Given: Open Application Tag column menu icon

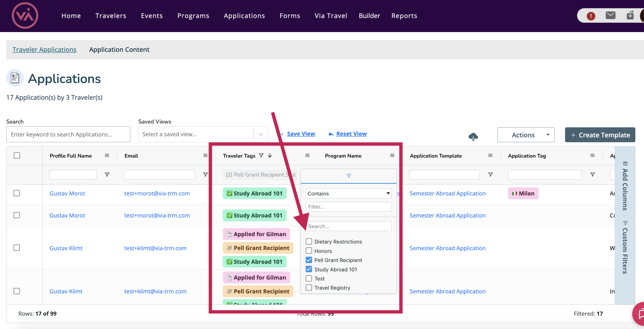Looking at the screenshot, I should [x=592, y=155].
